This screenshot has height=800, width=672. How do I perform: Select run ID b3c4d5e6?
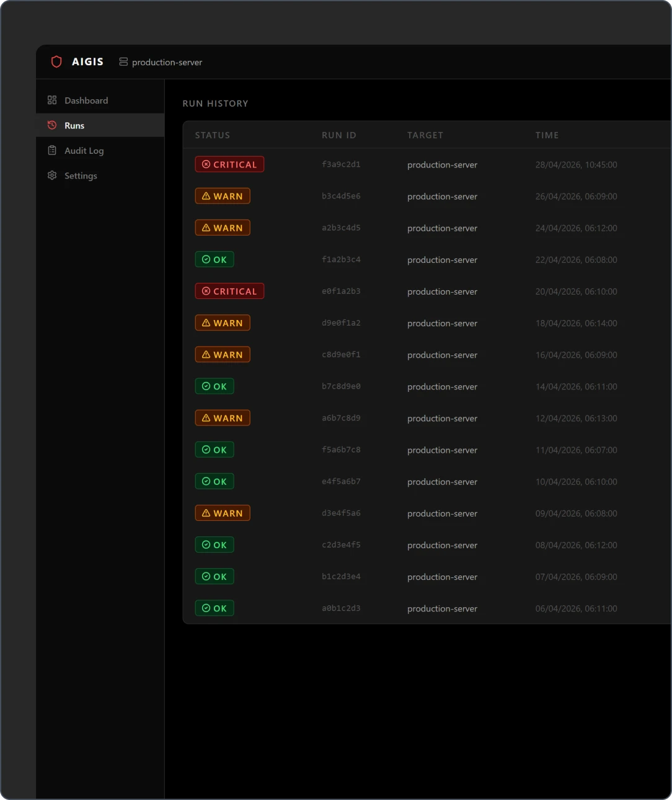[341, 196]
